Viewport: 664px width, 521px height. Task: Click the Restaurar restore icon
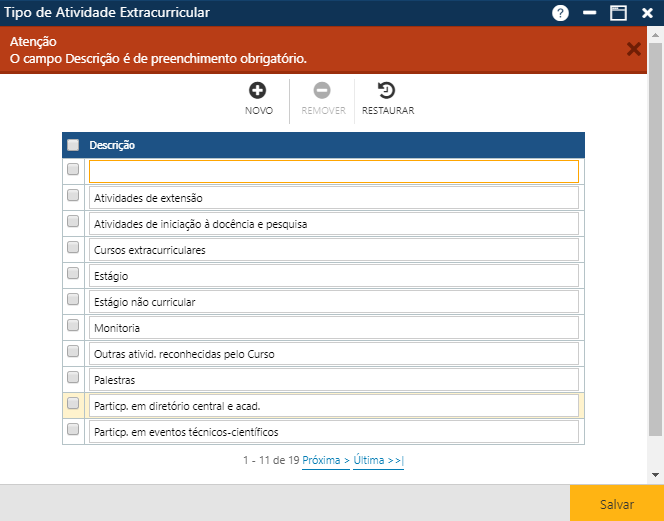[387, 91]
